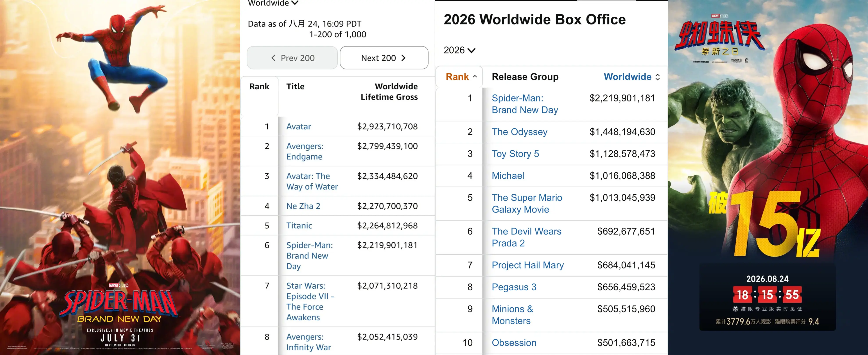Open the Ne Zha 2 link
The image size is (868, 355).
303,206
